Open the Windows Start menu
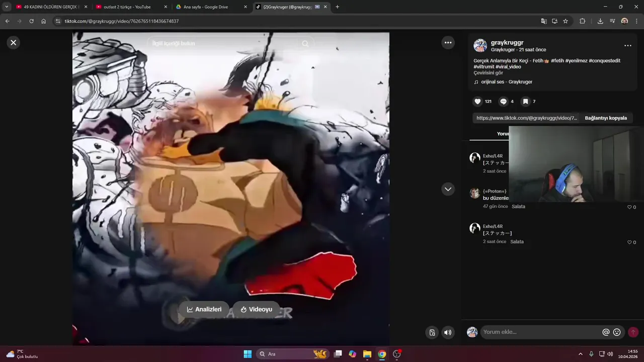Image resolution: width=644 pixels, height=362 pixels. tap(248, 354)
